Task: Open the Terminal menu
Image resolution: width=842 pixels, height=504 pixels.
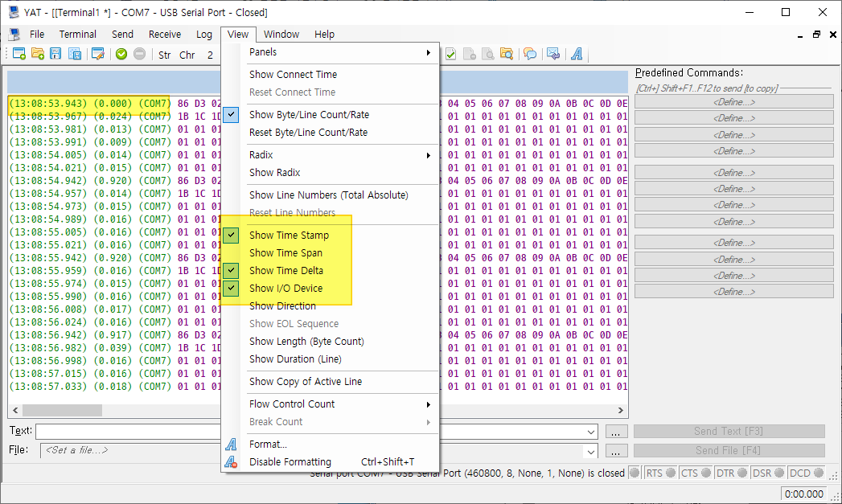Action: [x=78, y=35]
